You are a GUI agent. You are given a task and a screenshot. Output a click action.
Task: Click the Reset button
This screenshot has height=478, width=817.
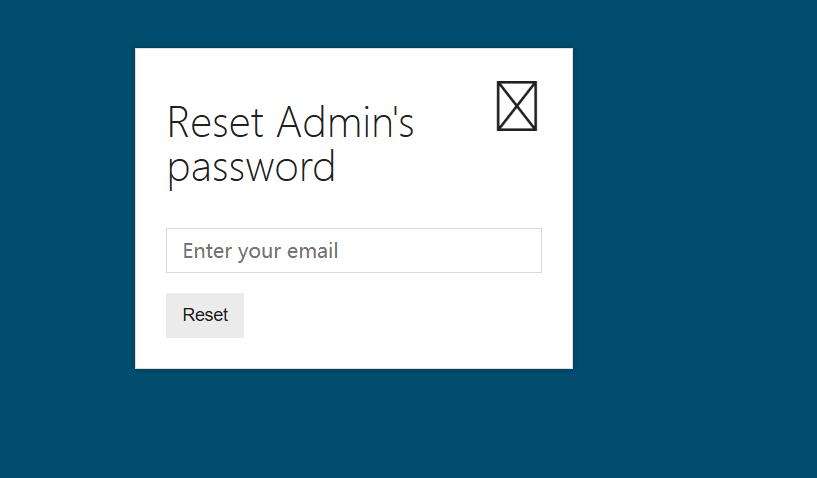tap(205, 315)
